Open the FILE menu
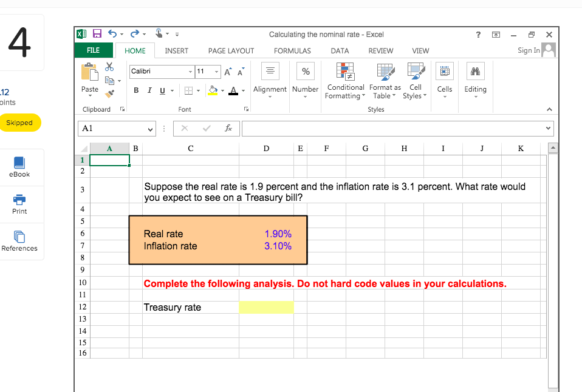The height and width of the screenshot is (392, 582). coord(94,50)
